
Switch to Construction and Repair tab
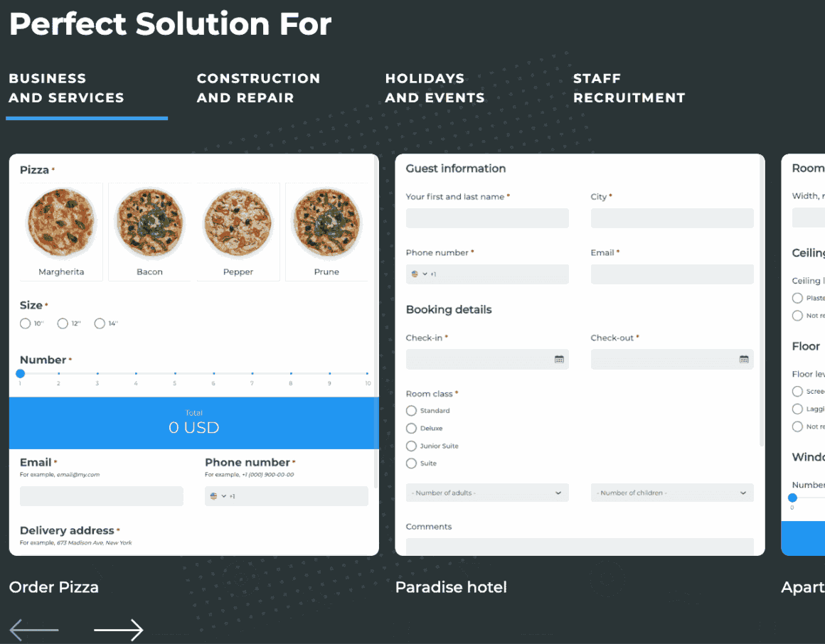tap(258, 88)
